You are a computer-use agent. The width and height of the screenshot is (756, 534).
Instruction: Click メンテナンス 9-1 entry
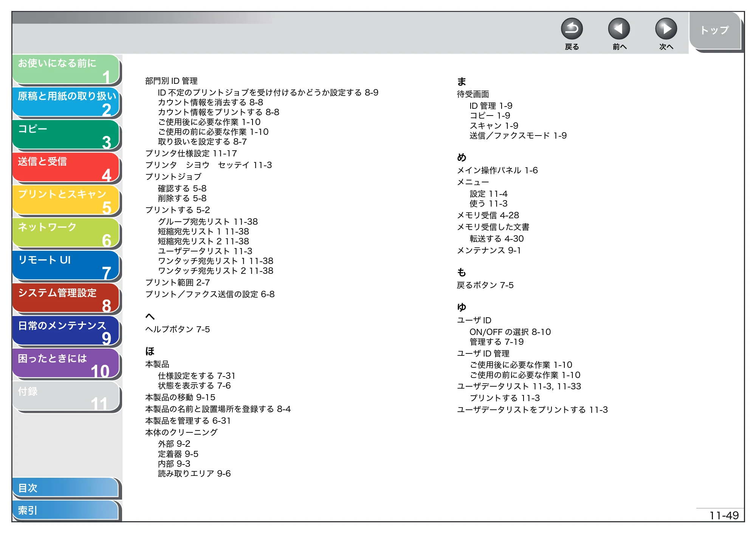pos(489,250)
